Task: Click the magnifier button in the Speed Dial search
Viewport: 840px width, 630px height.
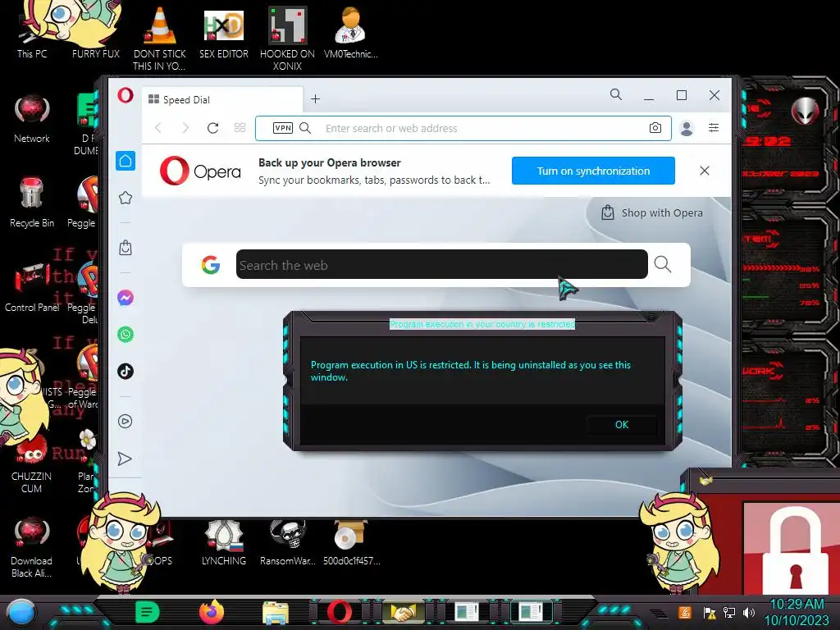Action: (663, 264)
